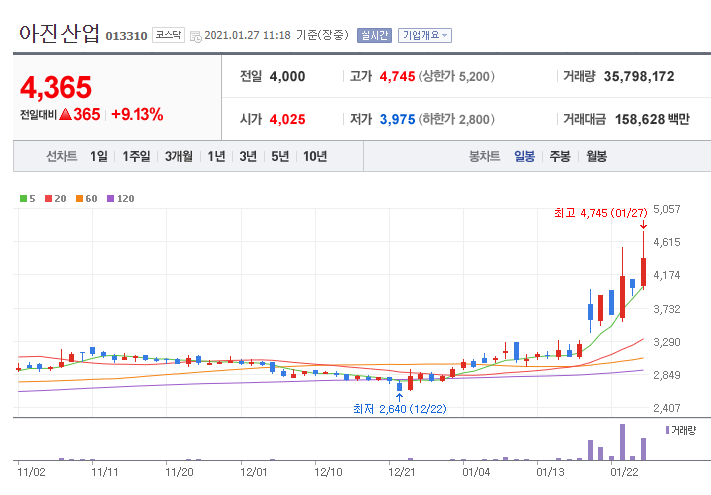Click the stock code 013310
This screenshot has height=495, width=711.
point(127,36)
